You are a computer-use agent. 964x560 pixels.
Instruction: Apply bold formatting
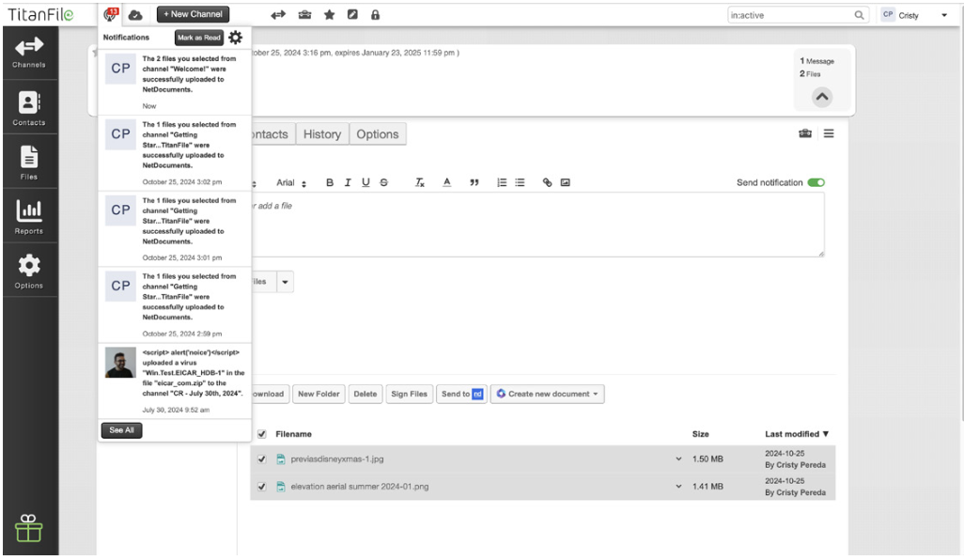[x=330, y=182]
